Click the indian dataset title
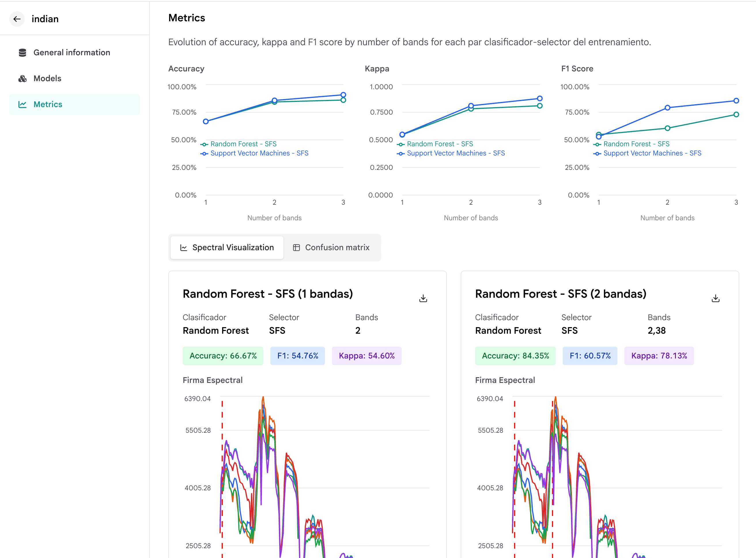 click(45, 19)
